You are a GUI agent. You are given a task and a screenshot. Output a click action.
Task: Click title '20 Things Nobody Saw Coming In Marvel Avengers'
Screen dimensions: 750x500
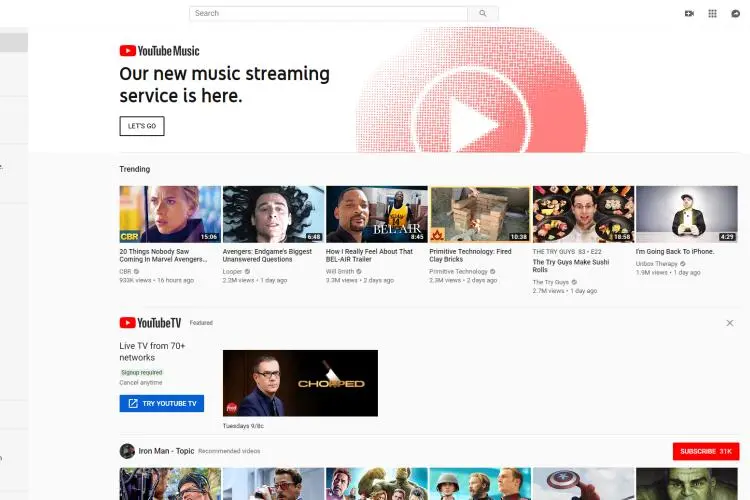coord(163,256)
